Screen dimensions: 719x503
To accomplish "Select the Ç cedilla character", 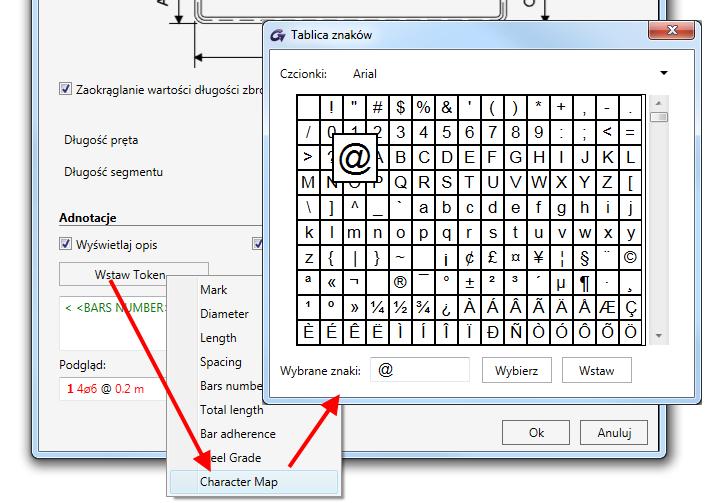I will (x=631, y=307).
